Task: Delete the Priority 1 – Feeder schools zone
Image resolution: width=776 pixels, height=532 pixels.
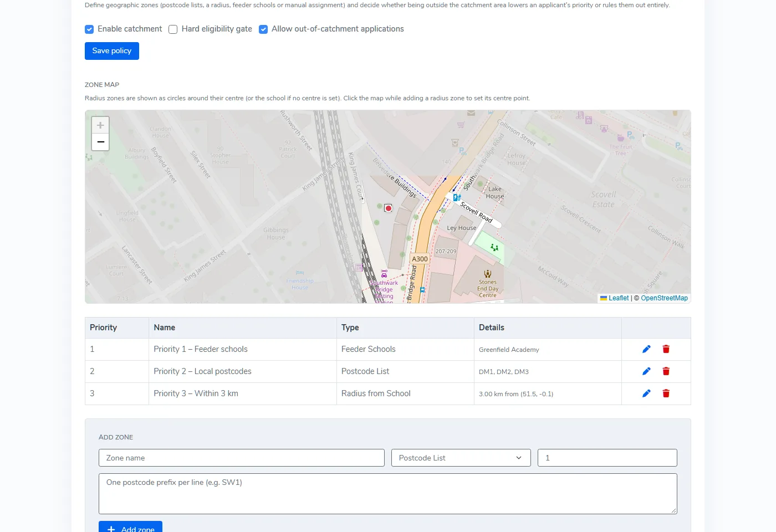Action: [666, 349]
